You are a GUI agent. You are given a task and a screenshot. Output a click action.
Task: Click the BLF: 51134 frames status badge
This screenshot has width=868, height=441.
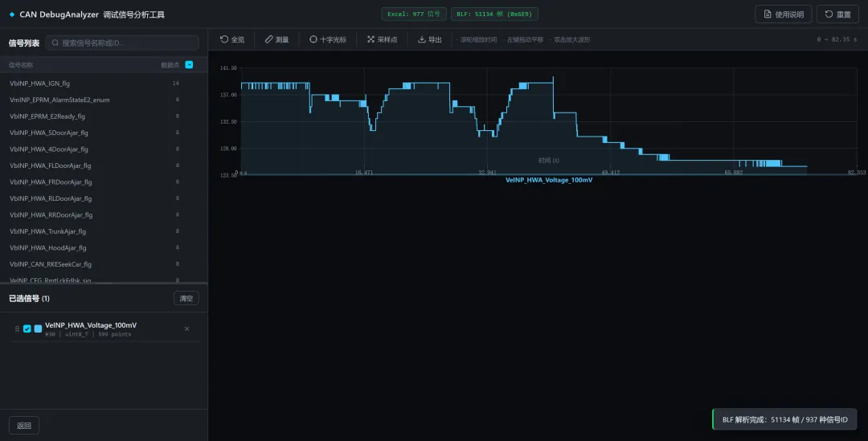(494, 14)
